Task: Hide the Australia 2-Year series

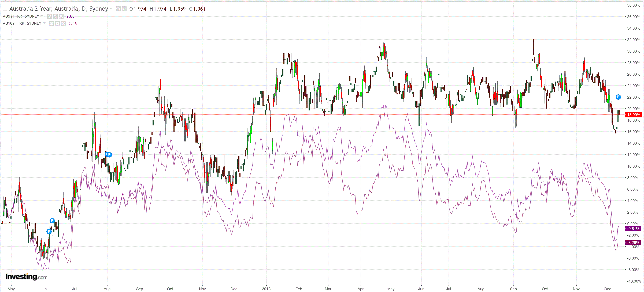Action: 118,9
